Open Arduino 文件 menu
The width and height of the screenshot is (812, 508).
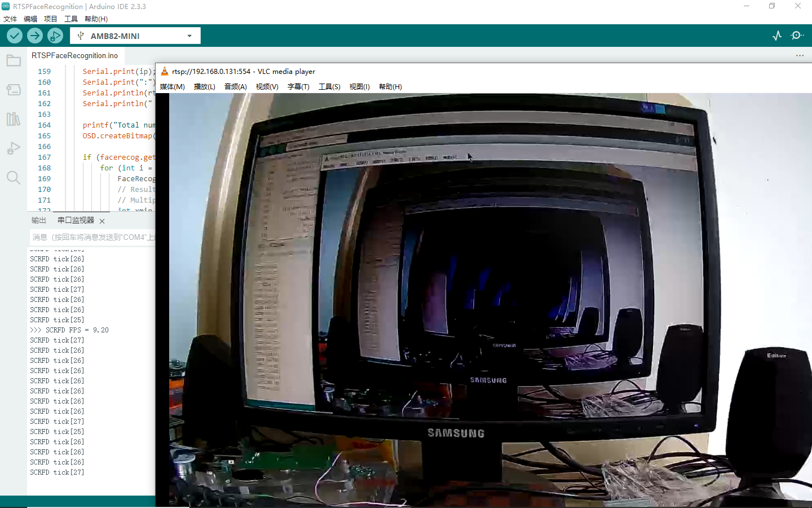(10, 19)
